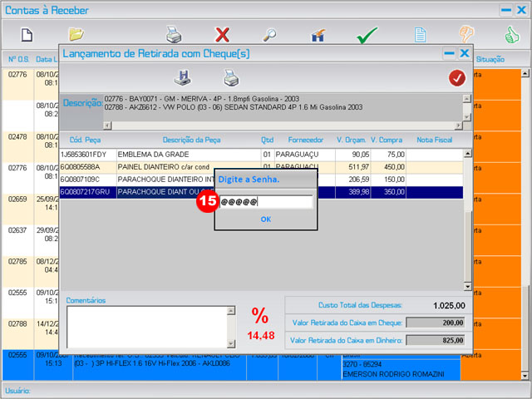The height and width of the screenshot is (399, 532).
Task: Click the V. Orçam. column header
Action: [351, 140]
